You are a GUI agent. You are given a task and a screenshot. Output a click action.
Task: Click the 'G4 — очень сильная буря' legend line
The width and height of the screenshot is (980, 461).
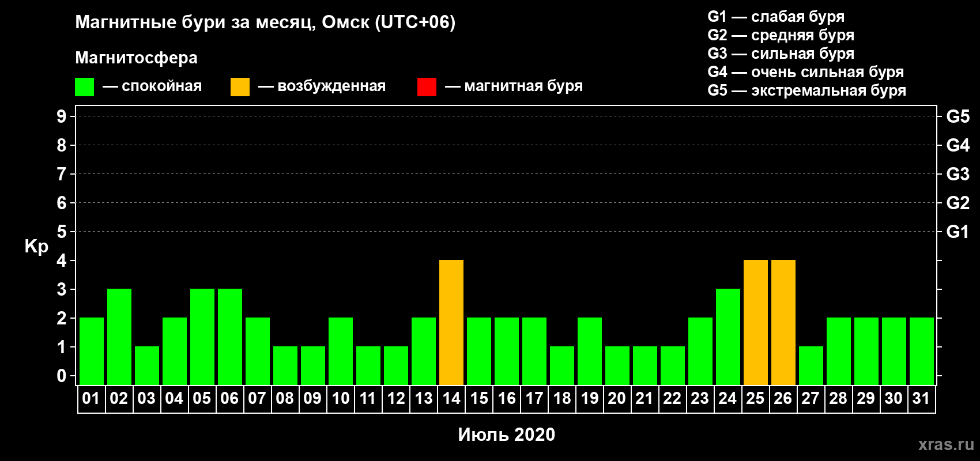tap(806, 72)
